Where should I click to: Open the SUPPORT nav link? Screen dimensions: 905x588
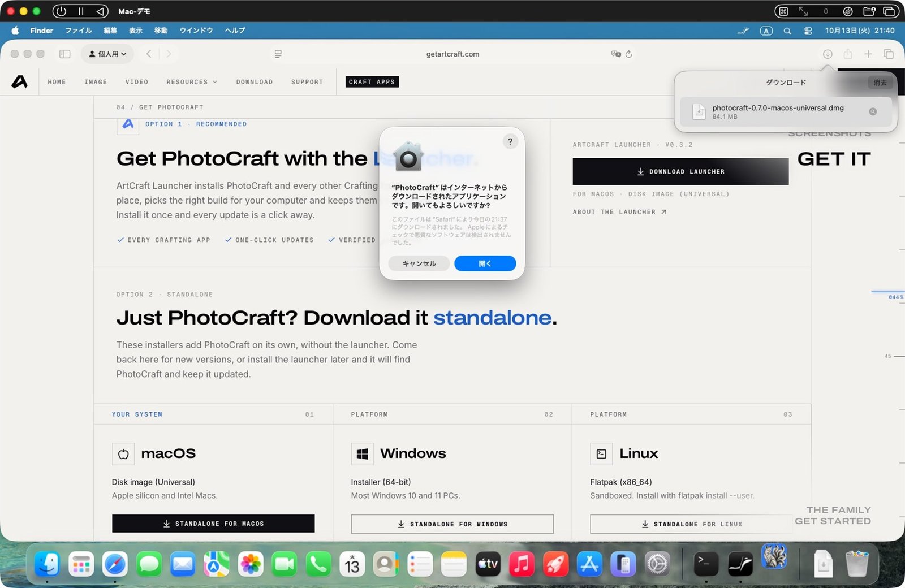coord(307,82)
